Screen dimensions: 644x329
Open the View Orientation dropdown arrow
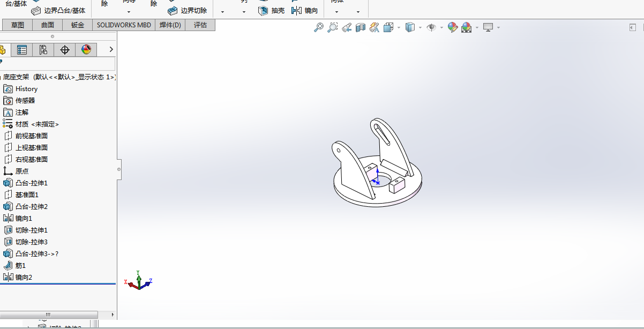coord(399,27)
